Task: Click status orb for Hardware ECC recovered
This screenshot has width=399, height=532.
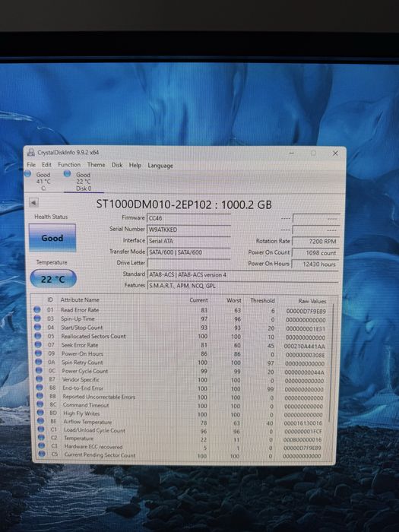Action: pyautogui.click(x=42, y=446)
